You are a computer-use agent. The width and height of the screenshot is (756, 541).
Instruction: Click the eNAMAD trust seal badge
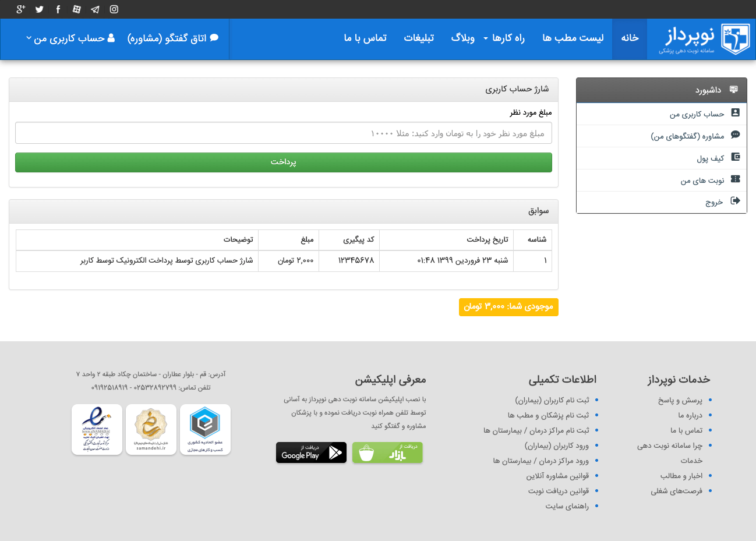[x=97, y=429]
